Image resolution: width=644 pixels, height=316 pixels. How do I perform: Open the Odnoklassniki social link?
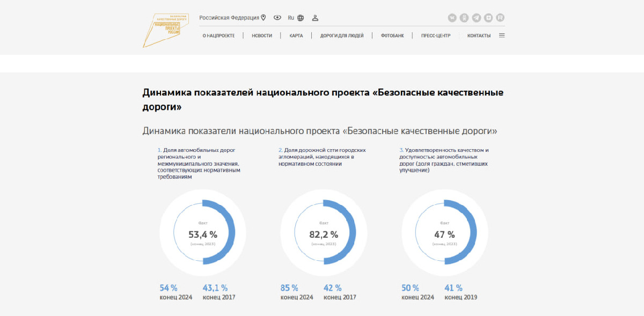(x=464, y=18)
